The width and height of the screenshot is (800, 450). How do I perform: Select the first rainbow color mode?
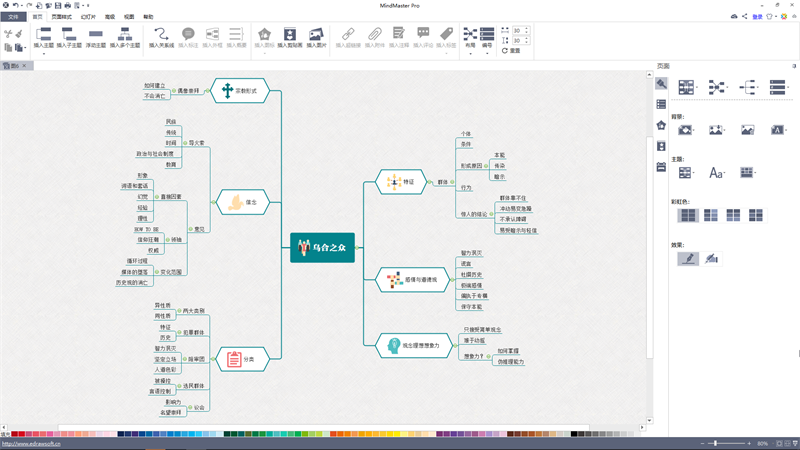tap(688, 215)
